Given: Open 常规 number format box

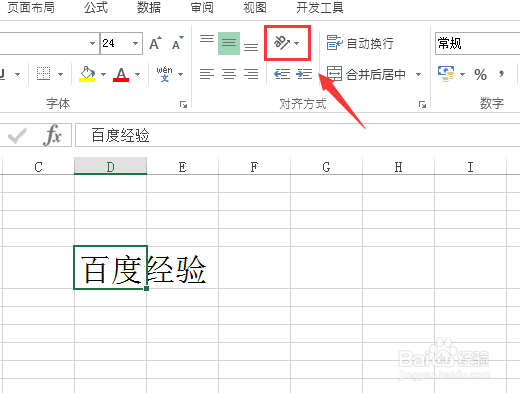Looking at the screenshot, I should coord(477,43).
